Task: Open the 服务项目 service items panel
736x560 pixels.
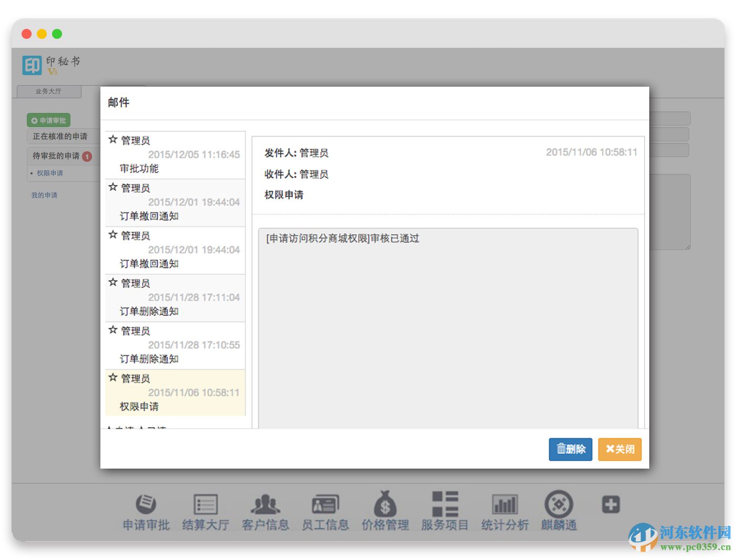Action: [445, 510]
